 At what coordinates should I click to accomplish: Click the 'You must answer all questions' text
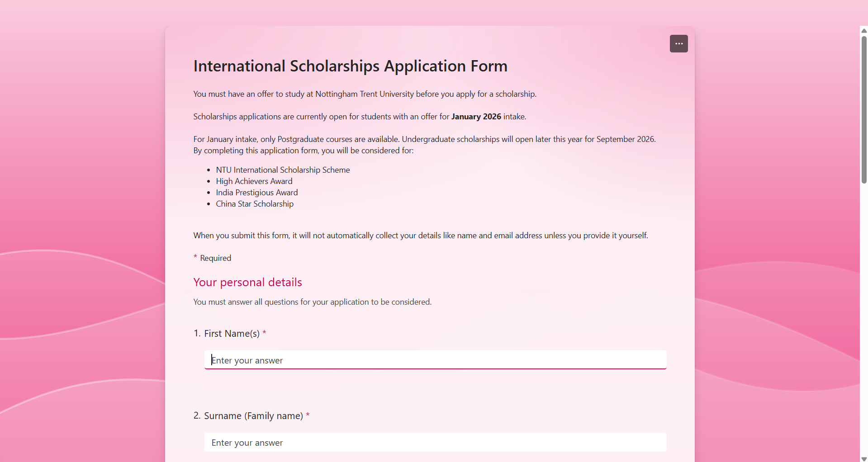[312, 302]
